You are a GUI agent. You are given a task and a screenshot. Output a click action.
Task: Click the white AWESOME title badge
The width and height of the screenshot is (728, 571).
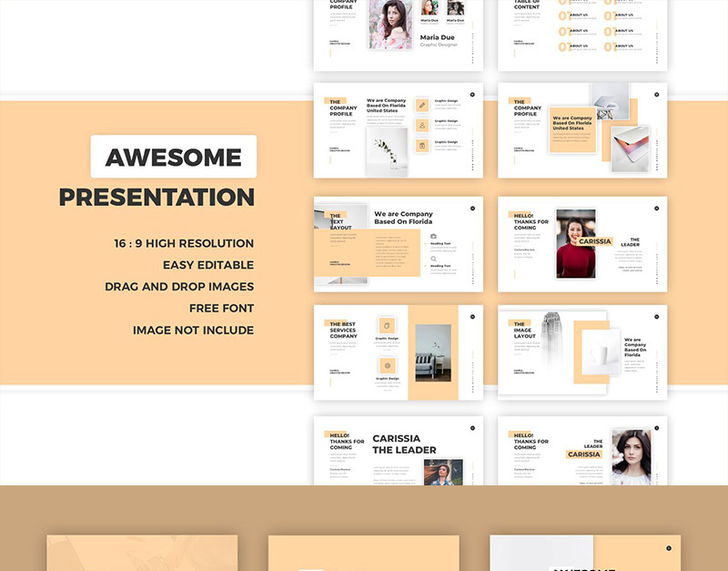pyautogui.click(x=174, y=157)
